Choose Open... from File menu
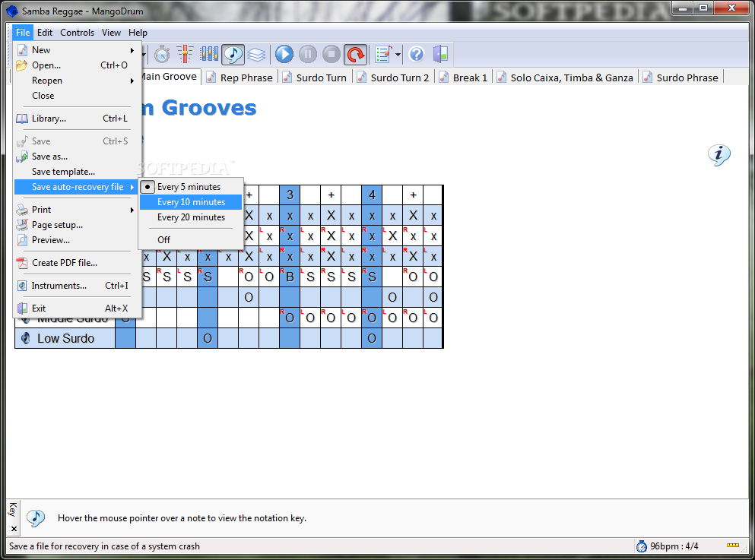755x560 pixels. coord(76,65)
